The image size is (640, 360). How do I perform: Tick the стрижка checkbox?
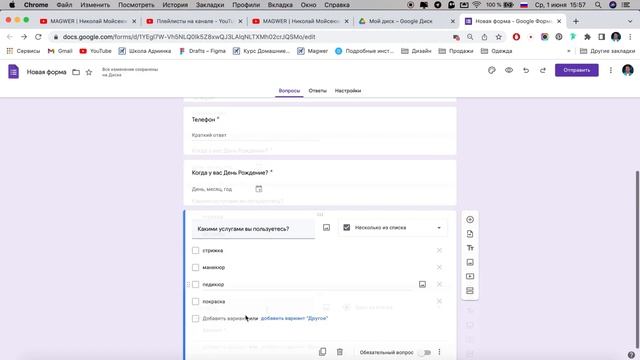click(196, 250)
